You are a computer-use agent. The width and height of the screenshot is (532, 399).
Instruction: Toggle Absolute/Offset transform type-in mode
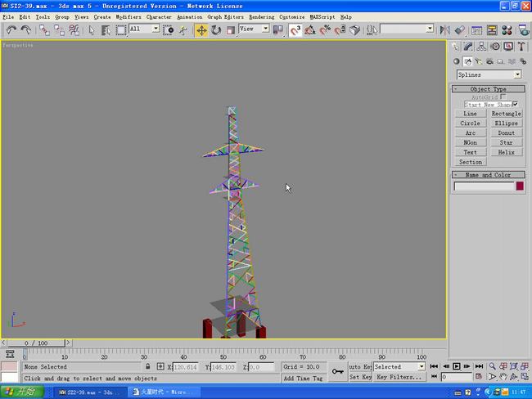click(x=160, y=366)
